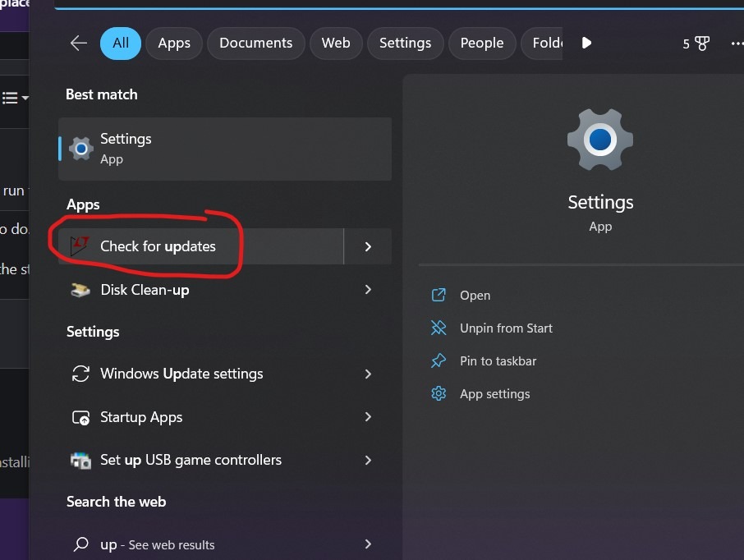
Task: Expand the Windows Update settings chevron
Action: click(x=368, y=374)
